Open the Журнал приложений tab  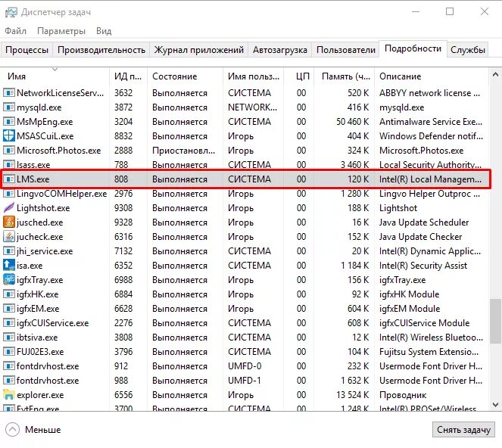point(199,50)
